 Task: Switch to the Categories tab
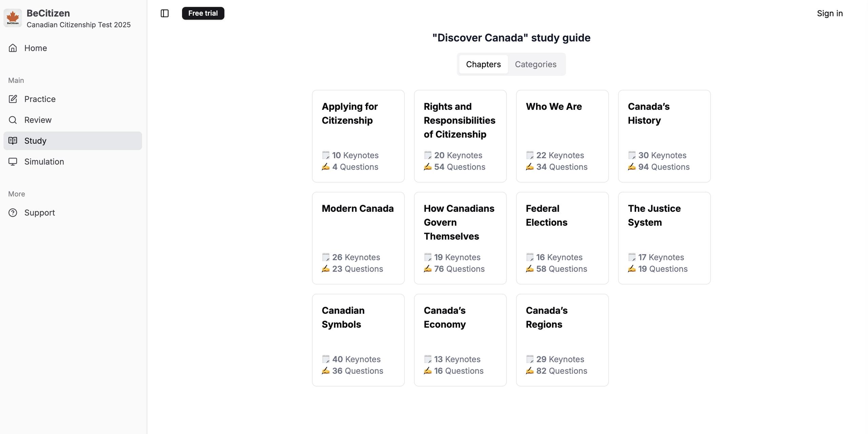click(x=535, y=64)
